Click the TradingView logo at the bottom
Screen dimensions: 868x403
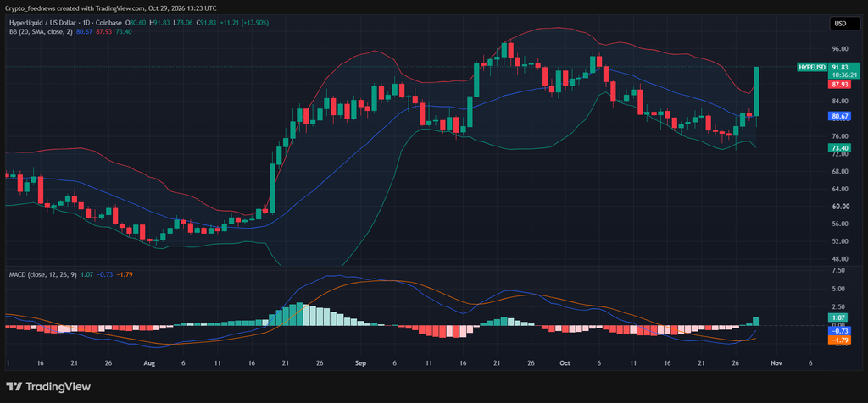pyautogui.click(x=48, y=386)
